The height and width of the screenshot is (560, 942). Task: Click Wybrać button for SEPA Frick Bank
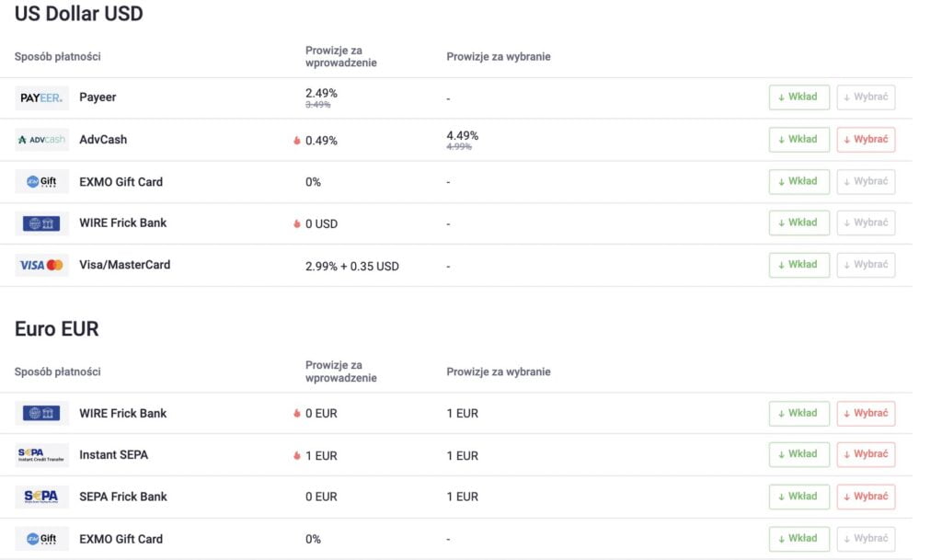(x=866, y=497)
